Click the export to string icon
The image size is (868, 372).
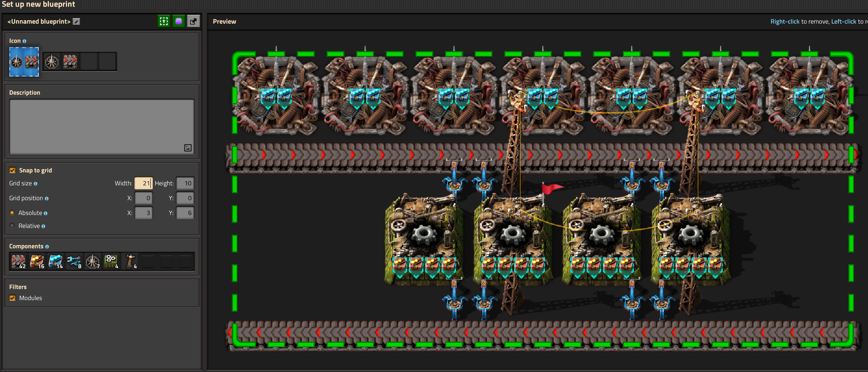coord(193,21)
